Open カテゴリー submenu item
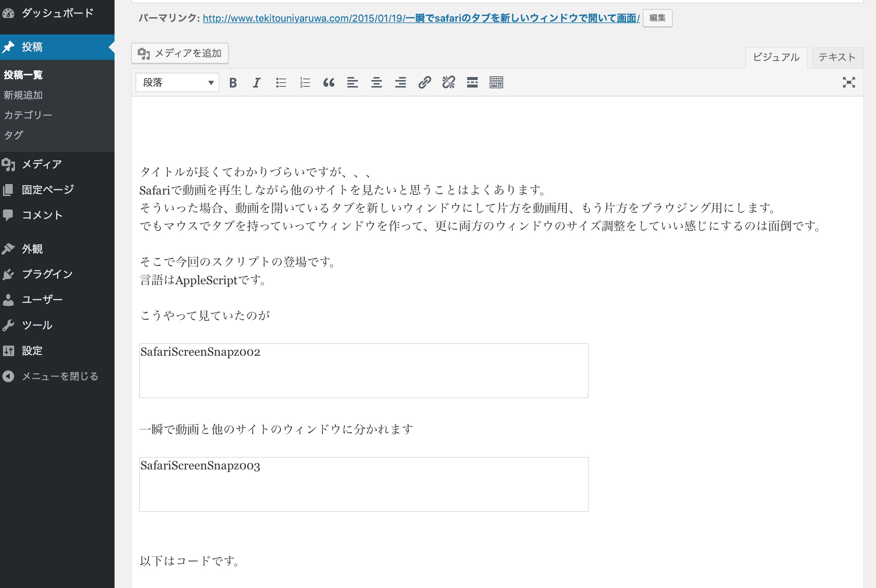This screenshot has width=876, height=588. pyautogui.click(x=28, y=115)
